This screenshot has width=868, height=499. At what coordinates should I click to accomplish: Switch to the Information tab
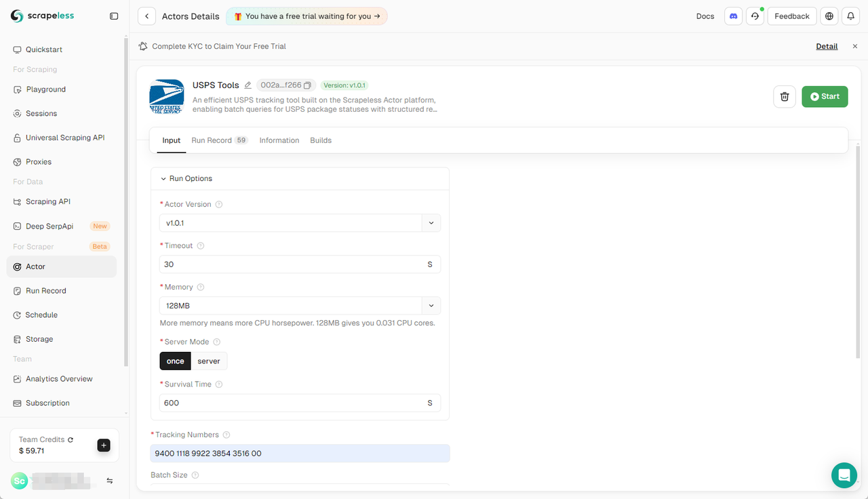[x=279, y=140]
